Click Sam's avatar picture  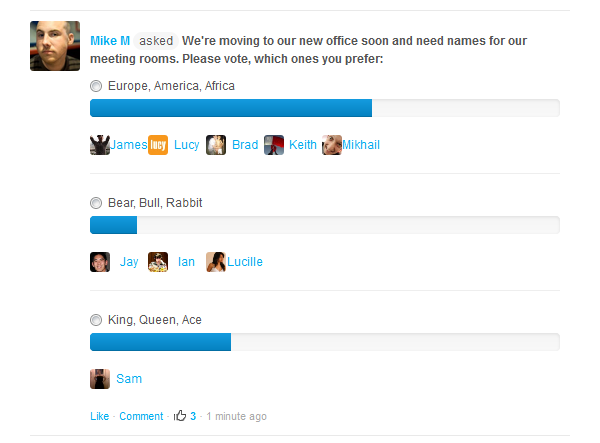(x=100, y=379)
